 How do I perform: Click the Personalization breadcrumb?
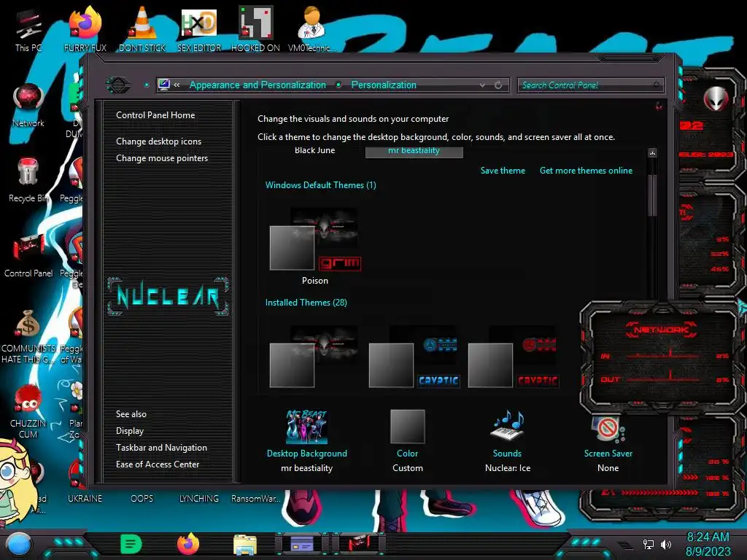click(x=384, y=85)
